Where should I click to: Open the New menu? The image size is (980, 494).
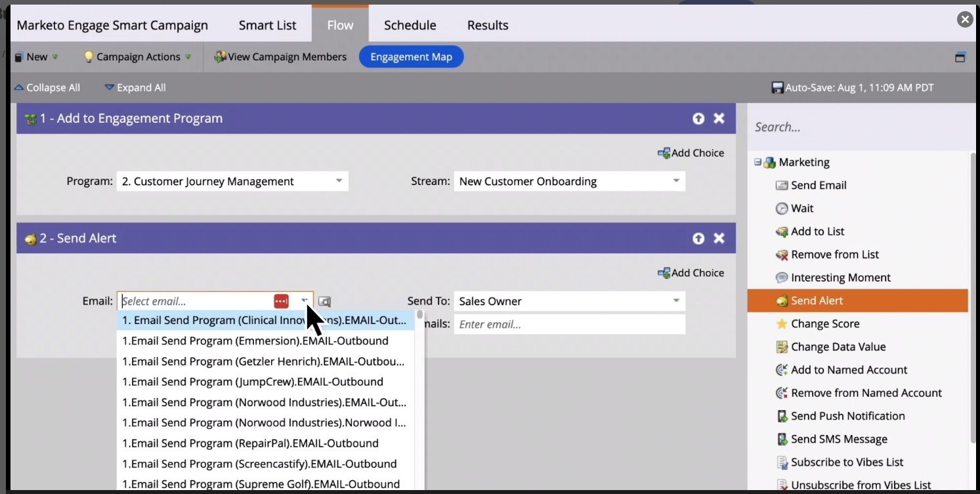37,57
